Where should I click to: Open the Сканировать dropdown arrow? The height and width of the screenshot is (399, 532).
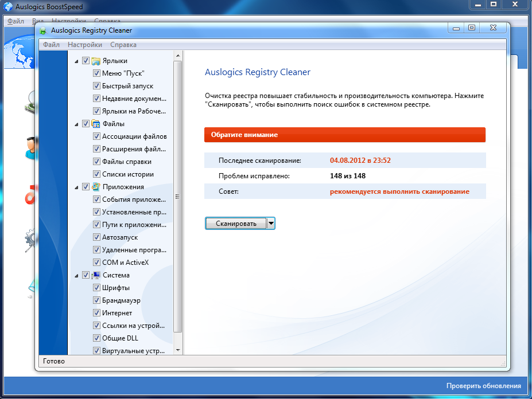[271, 224]
